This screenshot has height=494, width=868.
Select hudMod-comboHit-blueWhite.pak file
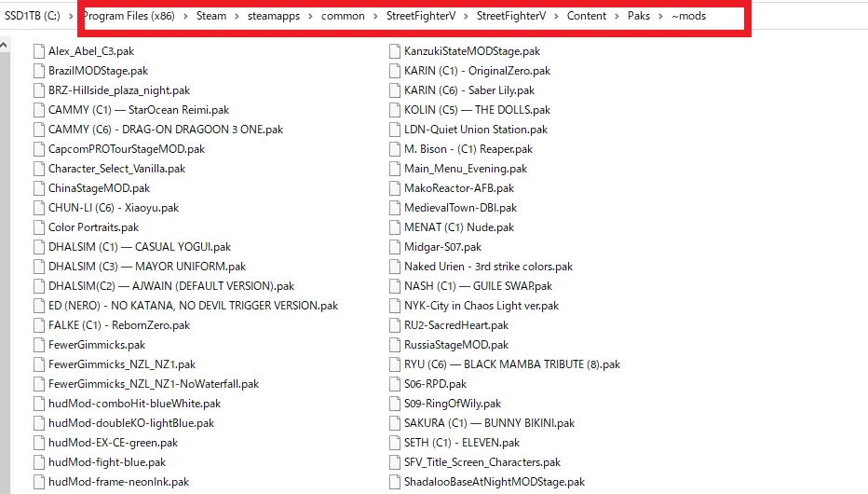[127, 404]
